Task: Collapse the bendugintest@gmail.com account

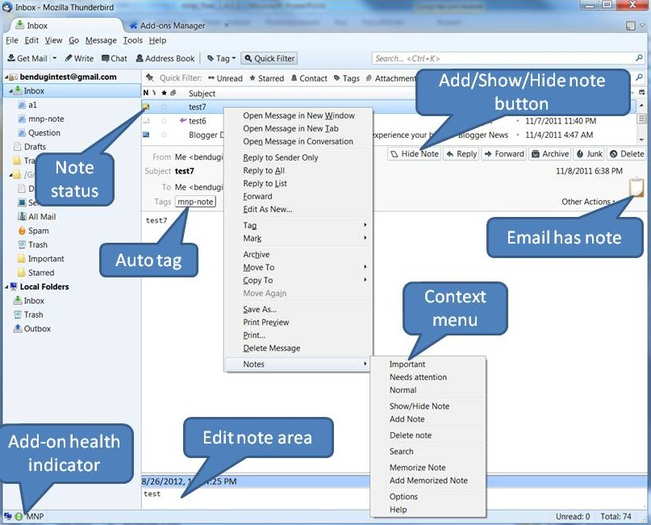Action: (6, 77)
